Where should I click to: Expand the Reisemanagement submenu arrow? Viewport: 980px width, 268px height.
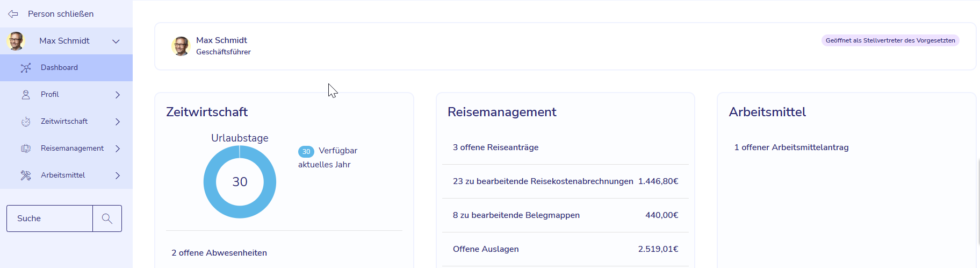tap(118, 149)
